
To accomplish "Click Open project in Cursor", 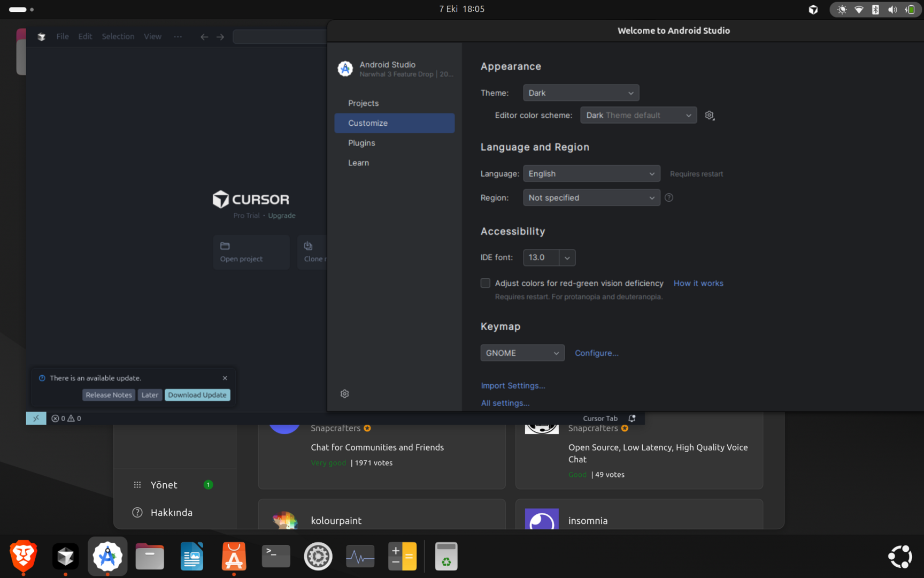I will 251,252.
